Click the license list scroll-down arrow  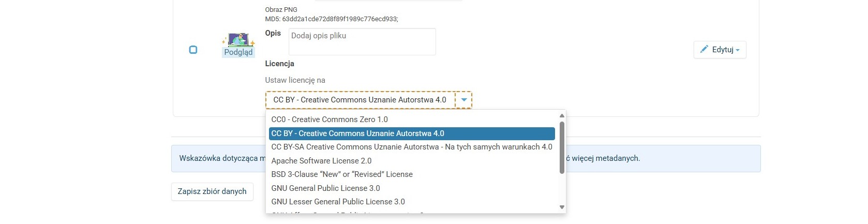click(562, 207)
